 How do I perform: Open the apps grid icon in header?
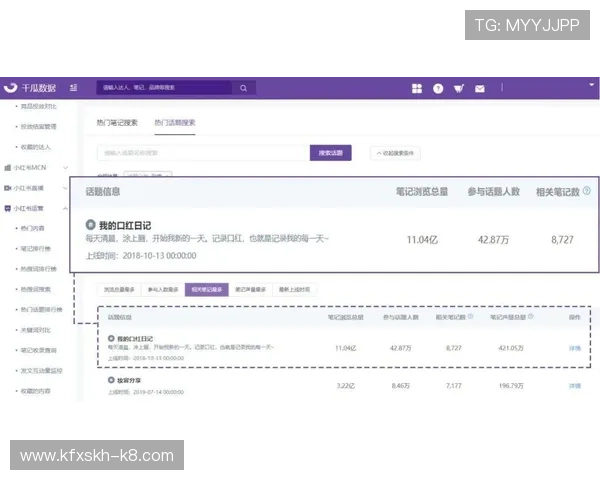click(x=417, y=88)
